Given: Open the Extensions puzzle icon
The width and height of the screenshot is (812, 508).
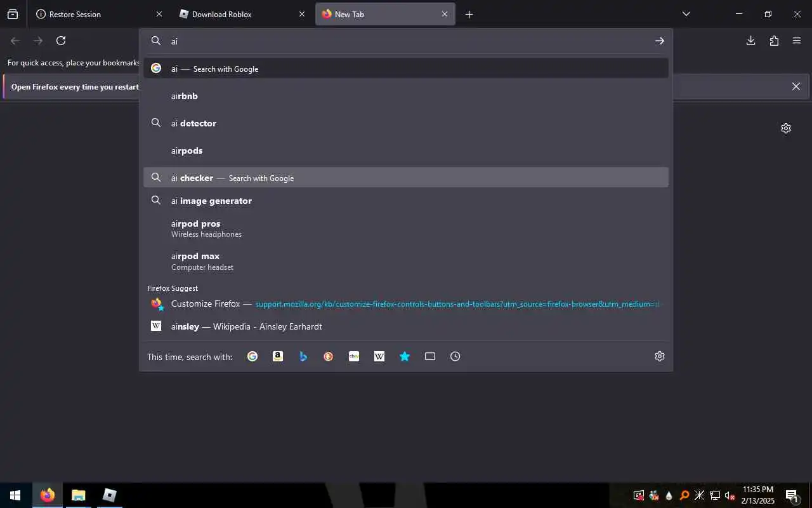Looking at the screenshot, I should tap(774, 41).
